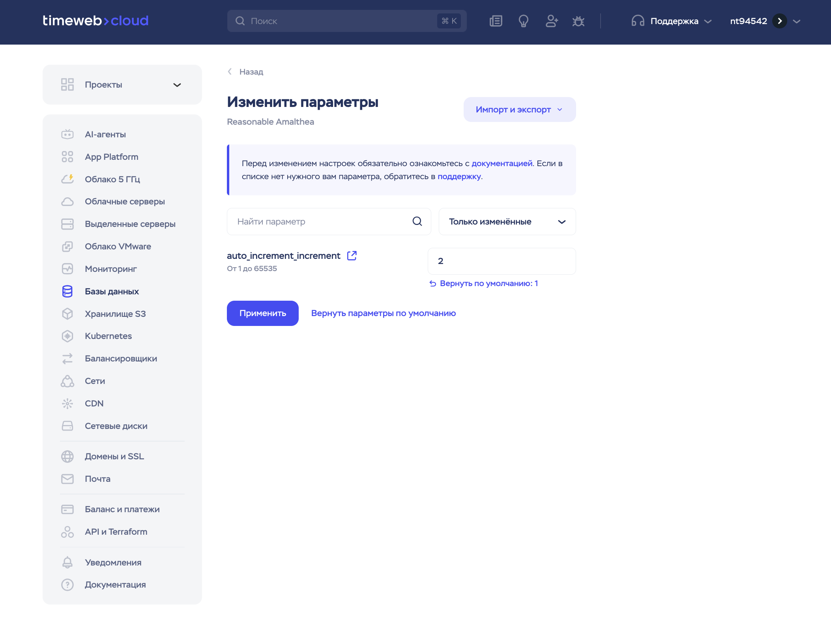Open the документацией link in notice
Screen dimensions: 831x644
502,163
